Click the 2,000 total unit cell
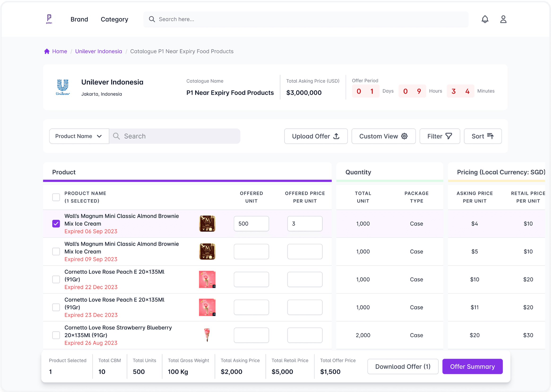Screen dimensions: 551x392 tap(363, 335)
